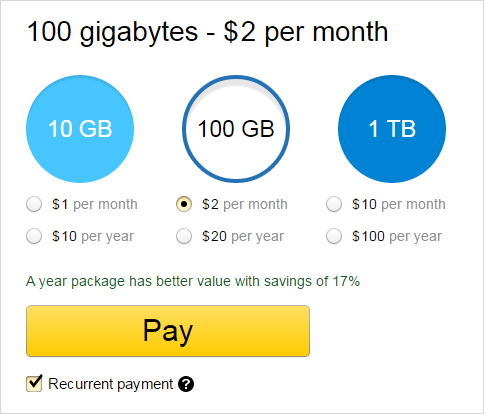Click the "$10 per year" label text

click(x=93, y=236)
